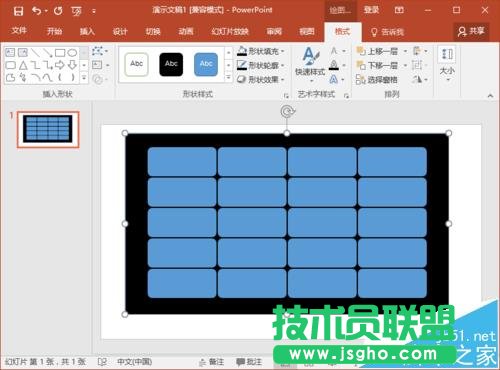The image size is (500, 370).
Task: Switch to the 开始 tab
Action: click(x=54, y=32)
